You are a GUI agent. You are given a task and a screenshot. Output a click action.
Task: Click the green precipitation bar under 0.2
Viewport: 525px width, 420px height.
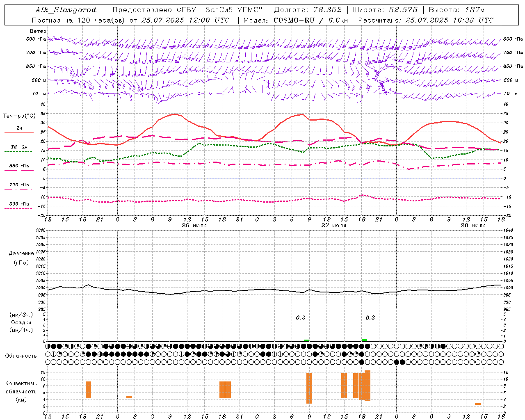[307, 340]
